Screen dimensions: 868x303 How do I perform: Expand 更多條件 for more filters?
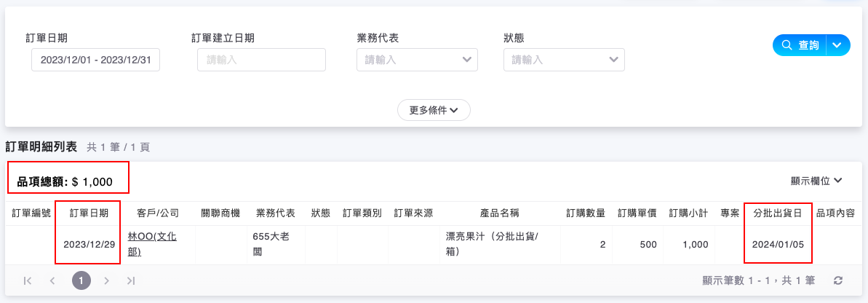tap(434, 110)
